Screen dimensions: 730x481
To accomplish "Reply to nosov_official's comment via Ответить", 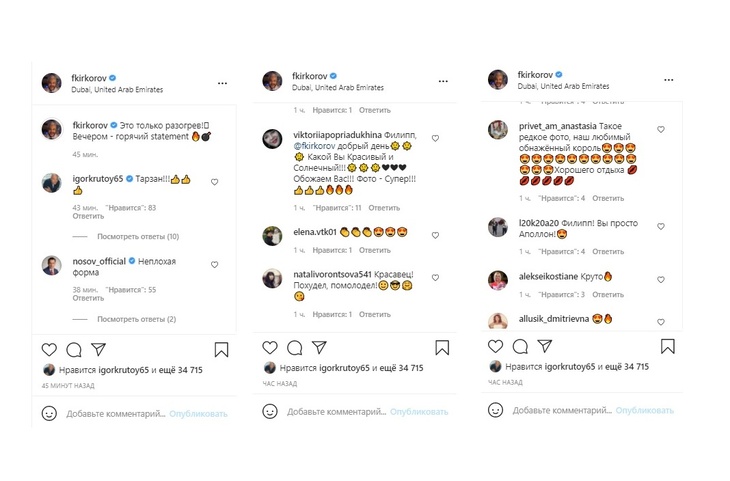I will click(88, 298).
